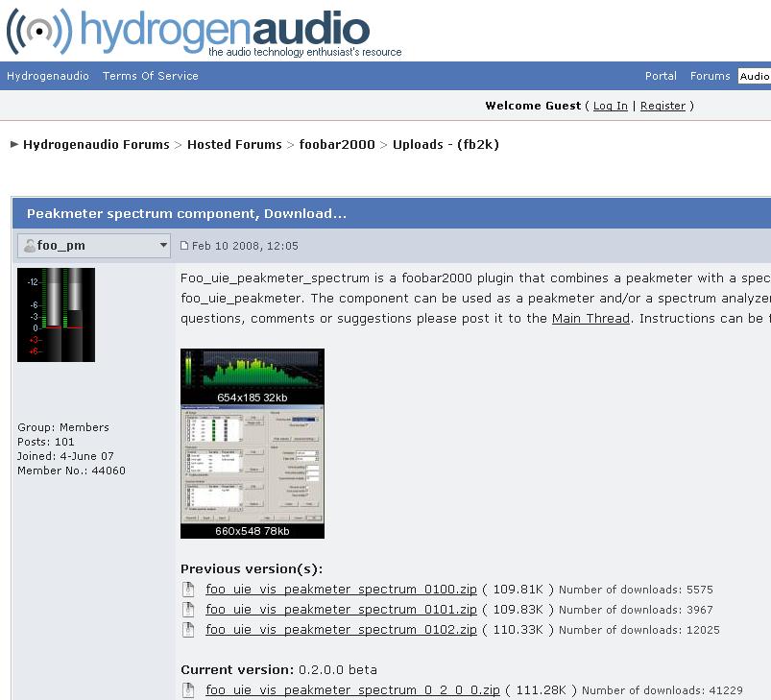Open the Main Thread link
Viewport: 771px width, 700px height.
[590, 318]
